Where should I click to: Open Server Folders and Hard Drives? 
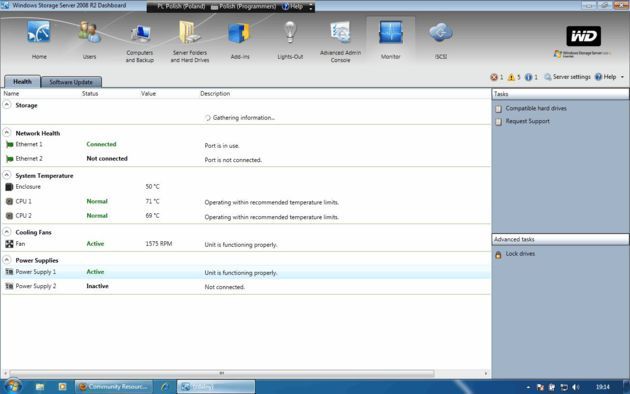point(190,41)
